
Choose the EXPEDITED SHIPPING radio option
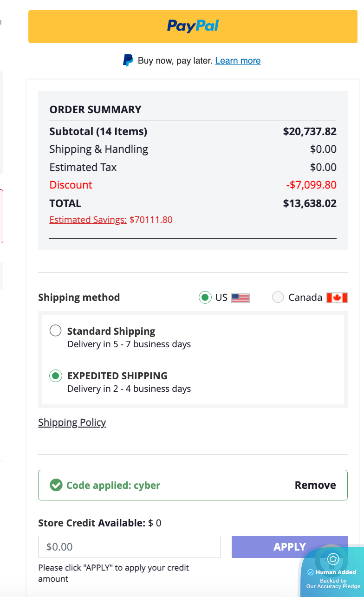(x=55, y=376)
